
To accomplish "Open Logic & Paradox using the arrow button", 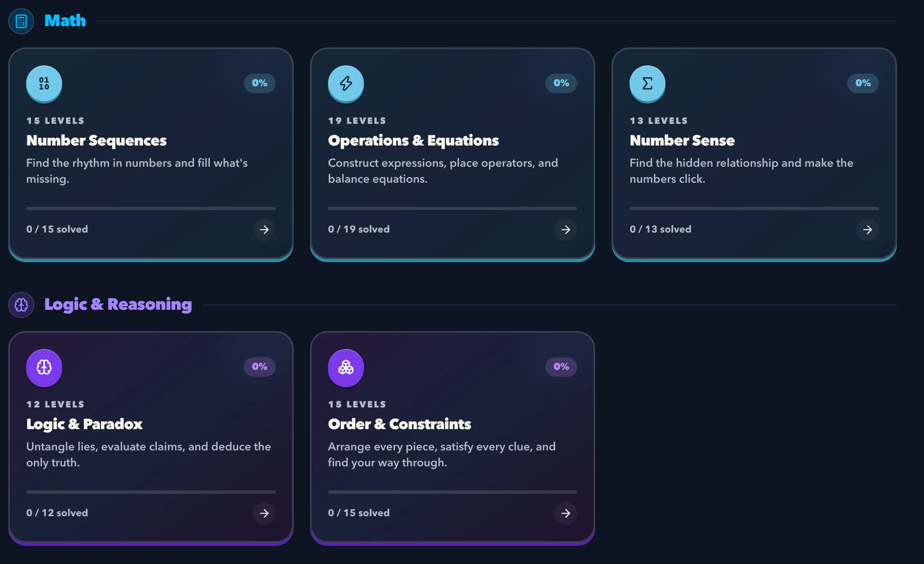I will point(264,513).
